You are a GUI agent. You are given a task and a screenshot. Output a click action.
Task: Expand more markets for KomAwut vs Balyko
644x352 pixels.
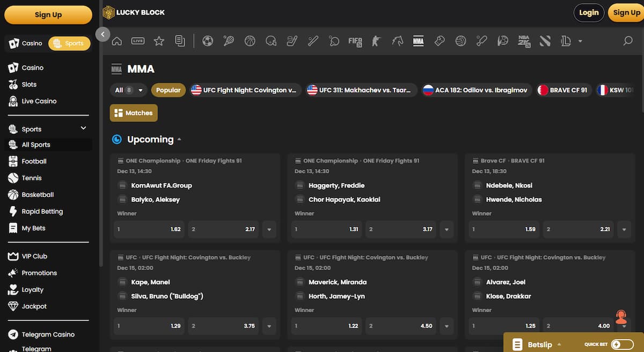point(269,229)
